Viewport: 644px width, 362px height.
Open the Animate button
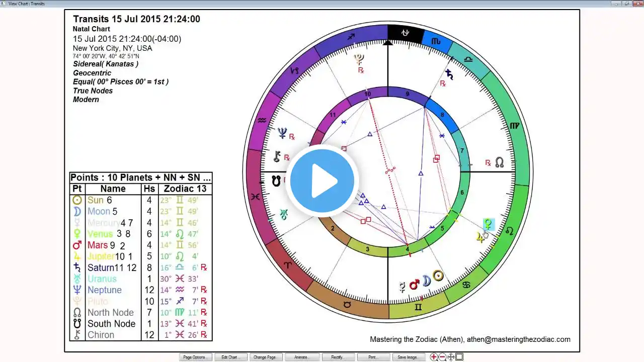(301, 357)
